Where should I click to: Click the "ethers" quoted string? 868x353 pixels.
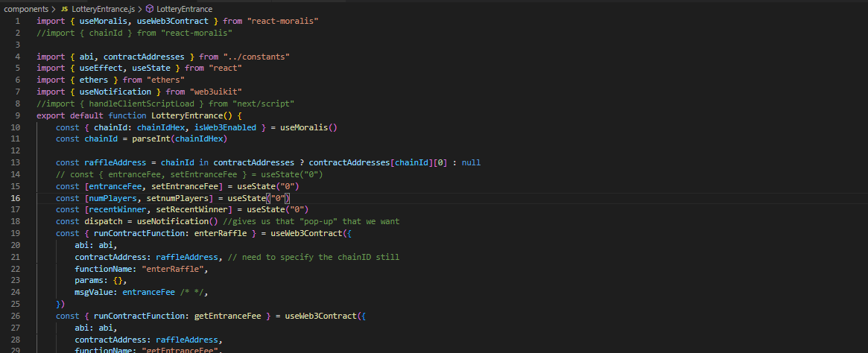165,80
